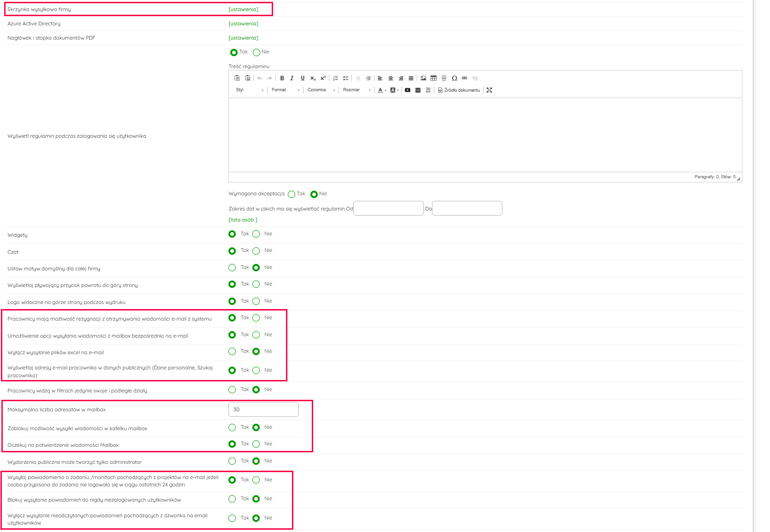The height and width of the screenshot is (532, 770).
Task: Insert a numbered list
Action: (x=335, y=78)
